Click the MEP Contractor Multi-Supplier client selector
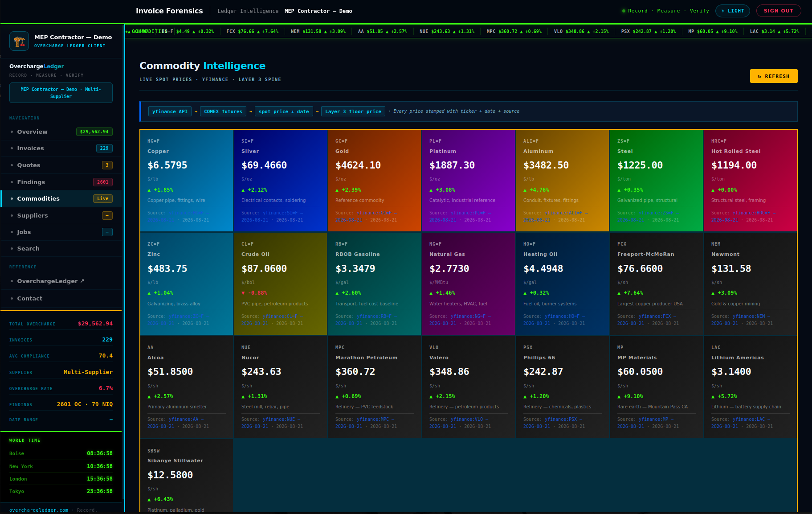 [61, 93]
